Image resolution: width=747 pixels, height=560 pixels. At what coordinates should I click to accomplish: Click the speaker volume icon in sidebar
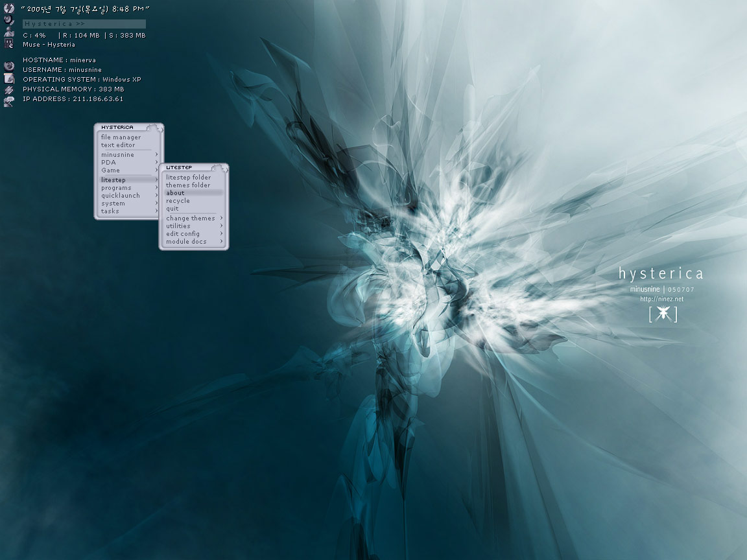coord(8,19)
